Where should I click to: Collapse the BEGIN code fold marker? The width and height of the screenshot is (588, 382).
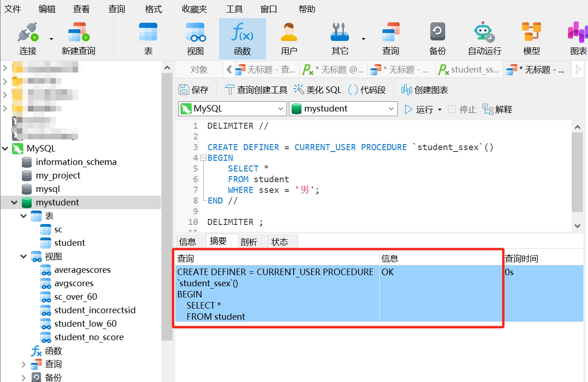pyautogui.click(x=203, y=158)
